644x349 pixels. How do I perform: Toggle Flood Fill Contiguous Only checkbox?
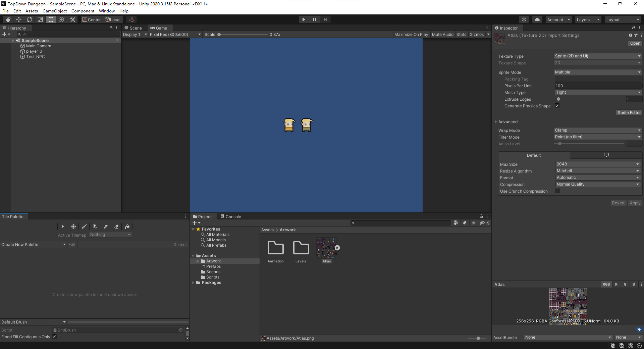tap(54, 337)
